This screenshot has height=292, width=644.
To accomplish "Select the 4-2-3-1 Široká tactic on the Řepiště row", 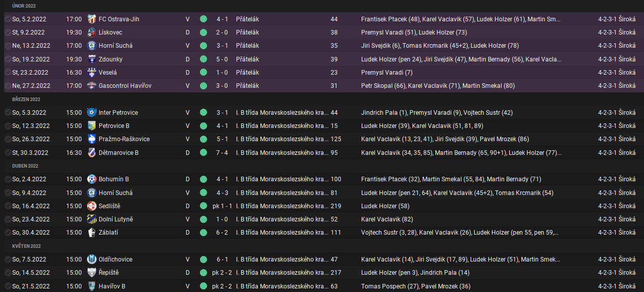I will point(617,273).
